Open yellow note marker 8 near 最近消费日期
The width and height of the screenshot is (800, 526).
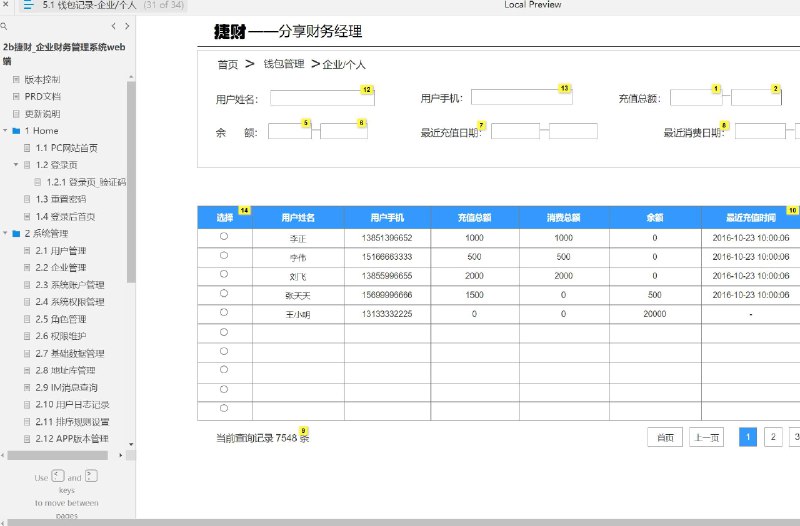(723, 126)
